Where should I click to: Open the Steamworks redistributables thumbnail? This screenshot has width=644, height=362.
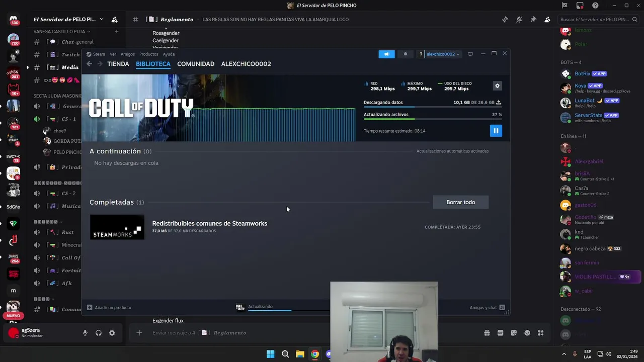pos(117,227)
